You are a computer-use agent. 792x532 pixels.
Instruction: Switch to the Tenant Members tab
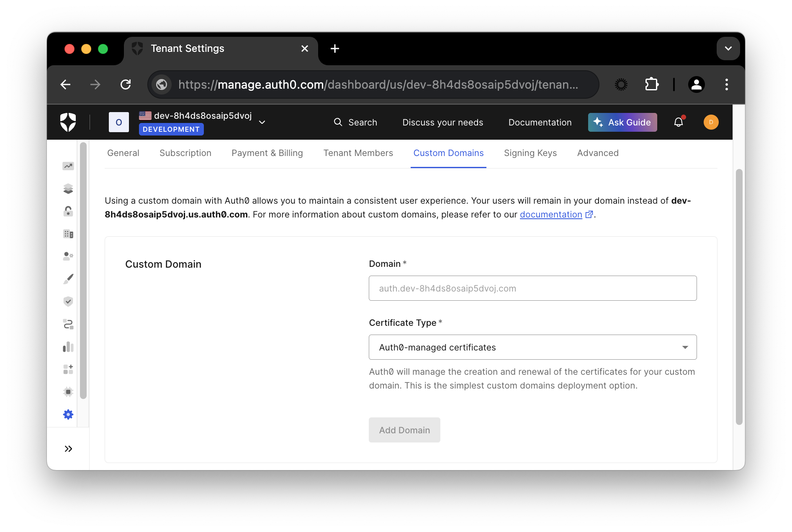coord(358,153)
